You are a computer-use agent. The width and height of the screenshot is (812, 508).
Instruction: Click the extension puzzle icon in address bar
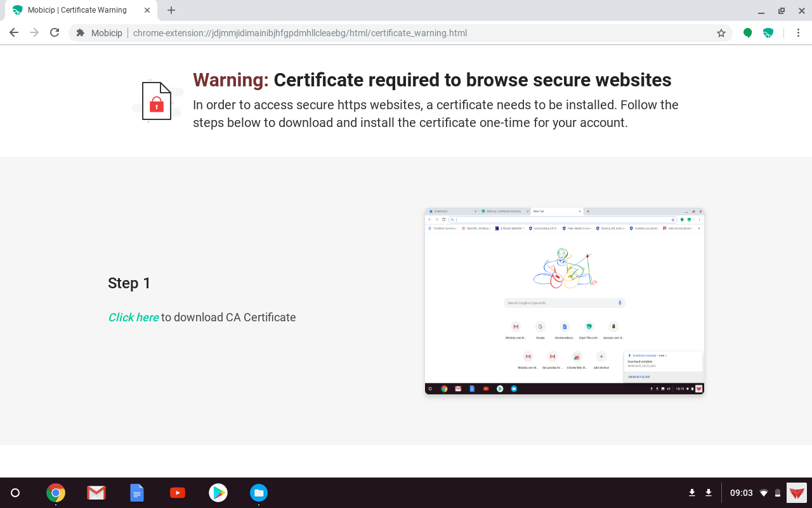pos(80,33)
